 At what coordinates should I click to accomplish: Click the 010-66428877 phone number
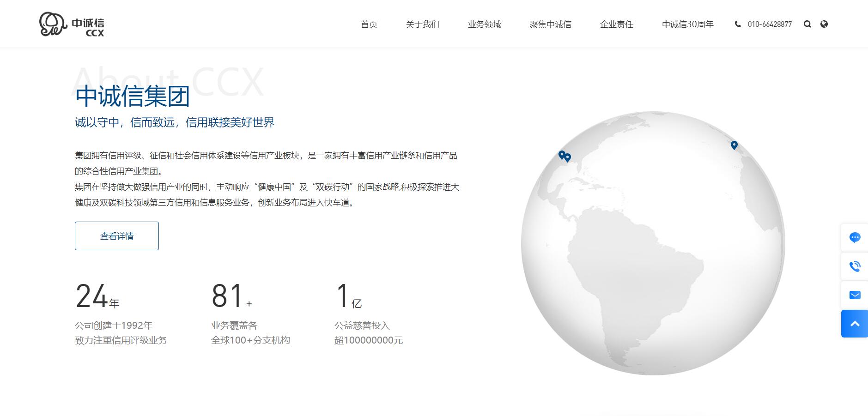(770, 24)
